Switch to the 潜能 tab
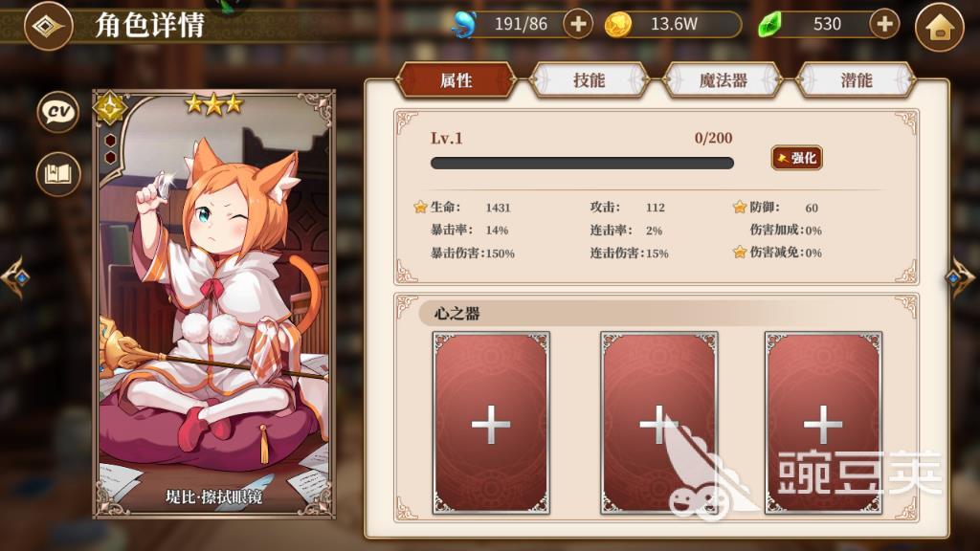 coord(857,80)
